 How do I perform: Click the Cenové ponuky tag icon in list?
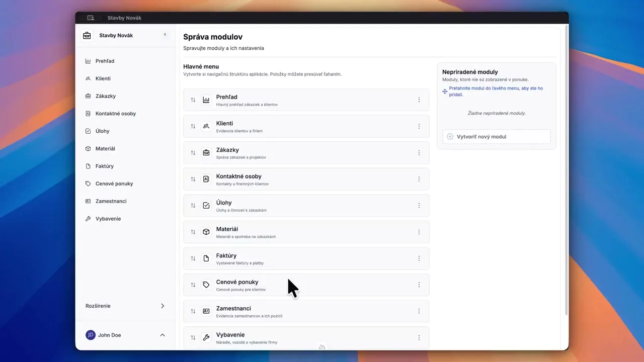coord(206,285)
